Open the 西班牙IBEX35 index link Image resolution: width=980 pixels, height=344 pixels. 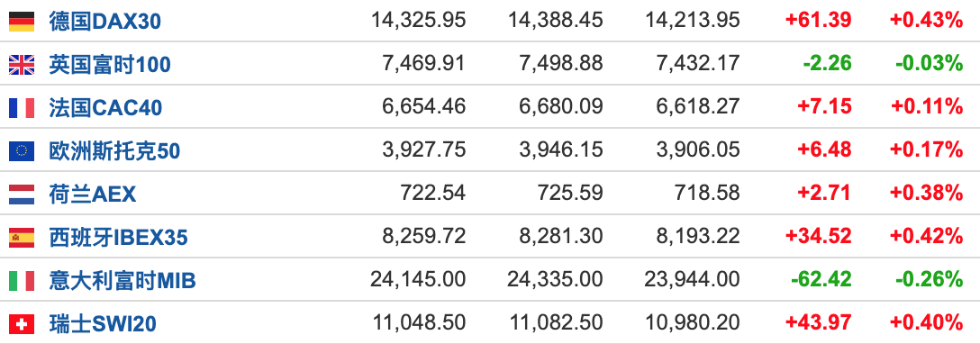(x=118, y=237)
